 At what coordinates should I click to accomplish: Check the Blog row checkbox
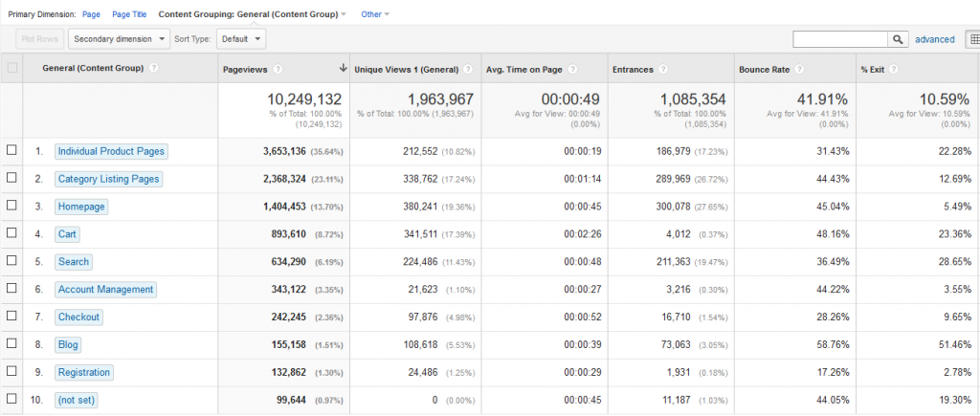pos(11,343)
